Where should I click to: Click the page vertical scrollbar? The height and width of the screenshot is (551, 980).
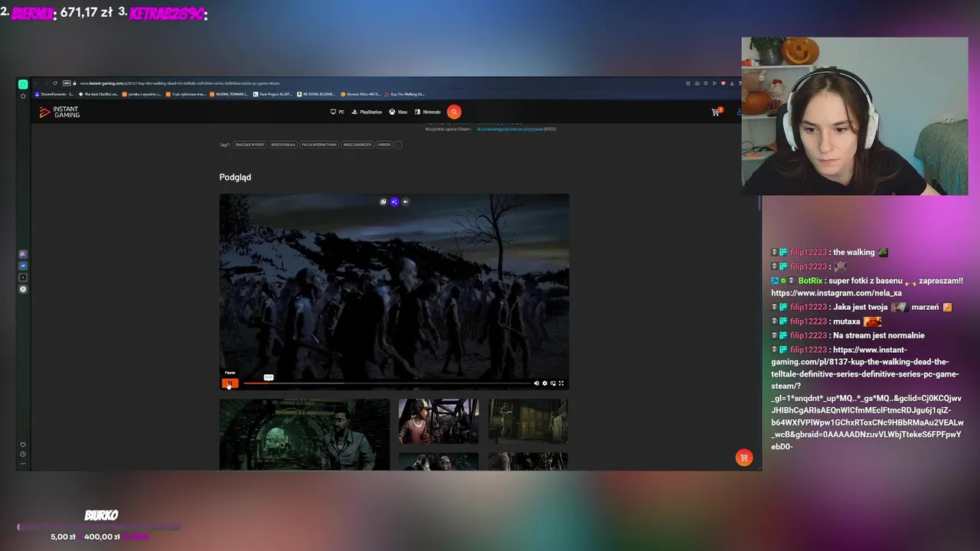click(x=759, y=203)
